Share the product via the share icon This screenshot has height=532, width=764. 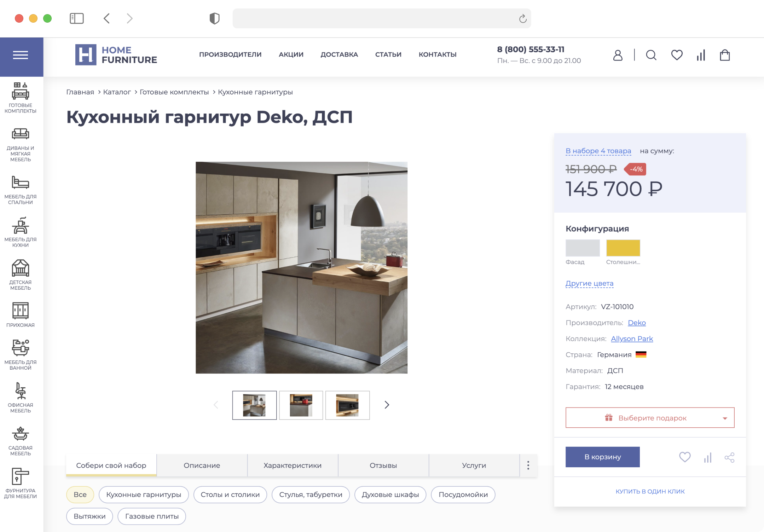(x=729, y=457)
